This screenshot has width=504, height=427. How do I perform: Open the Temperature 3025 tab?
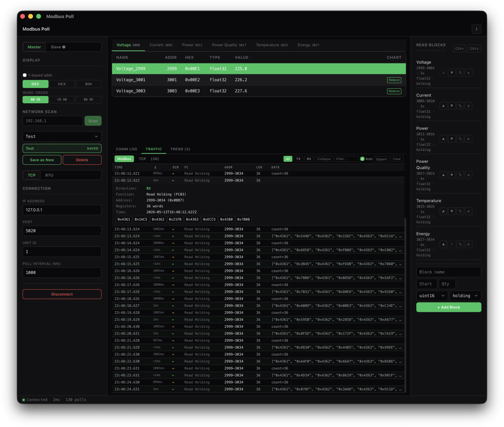point(272,45)
